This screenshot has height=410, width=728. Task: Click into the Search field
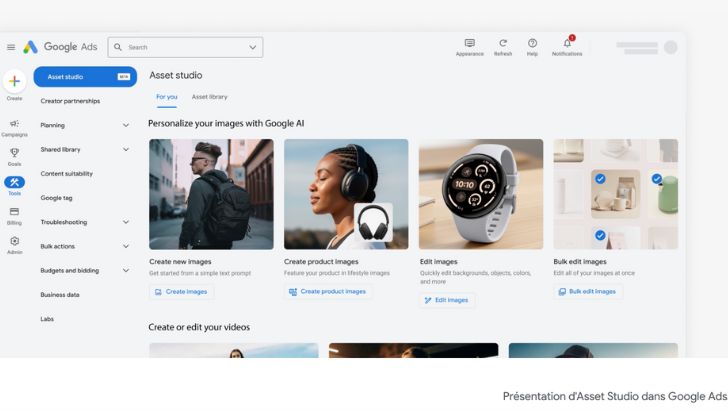pyautogui.click(x=185, y=47)
